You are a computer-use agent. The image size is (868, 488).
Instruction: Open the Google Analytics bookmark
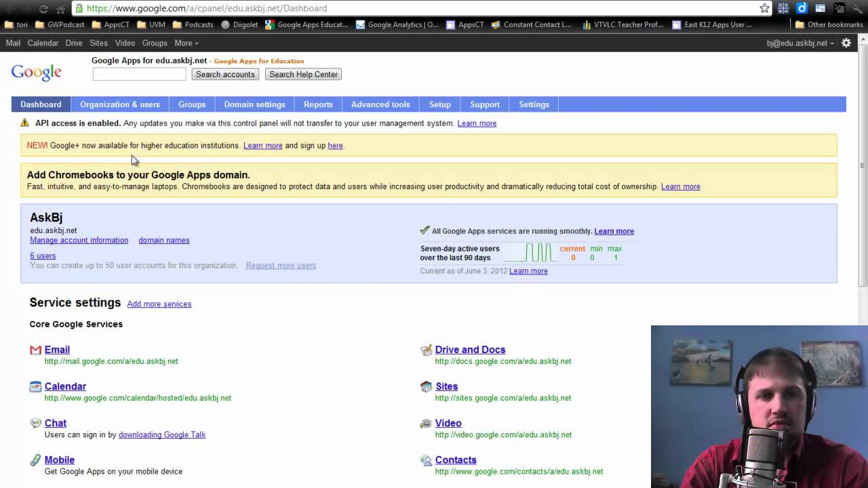coord(397,24)
